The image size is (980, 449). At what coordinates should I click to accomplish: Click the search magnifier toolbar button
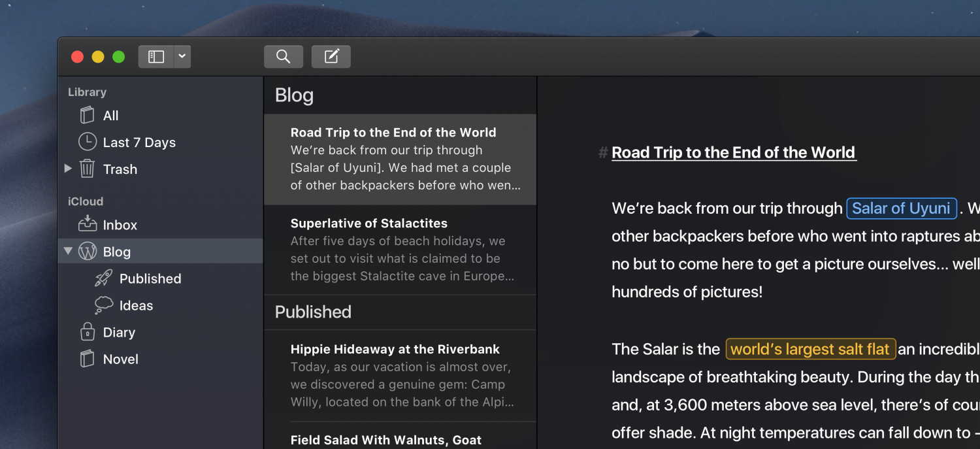(x=283, y=57)
